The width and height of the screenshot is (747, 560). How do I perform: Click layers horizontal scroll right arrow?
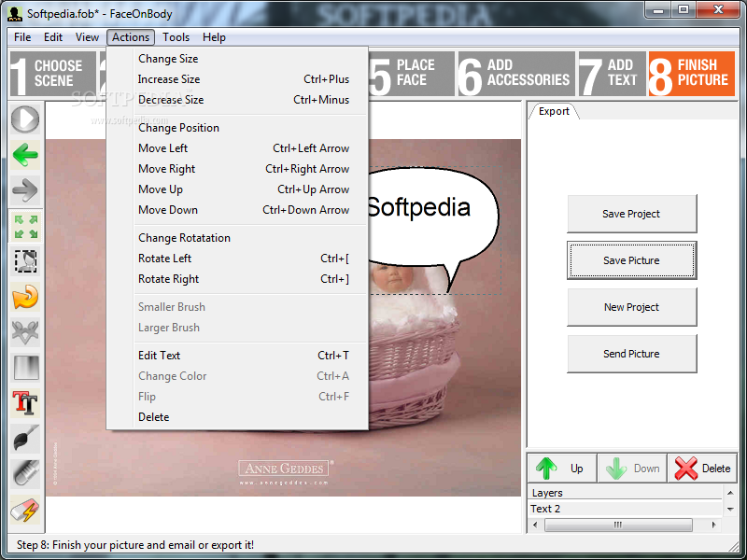[x=713, y=525]
